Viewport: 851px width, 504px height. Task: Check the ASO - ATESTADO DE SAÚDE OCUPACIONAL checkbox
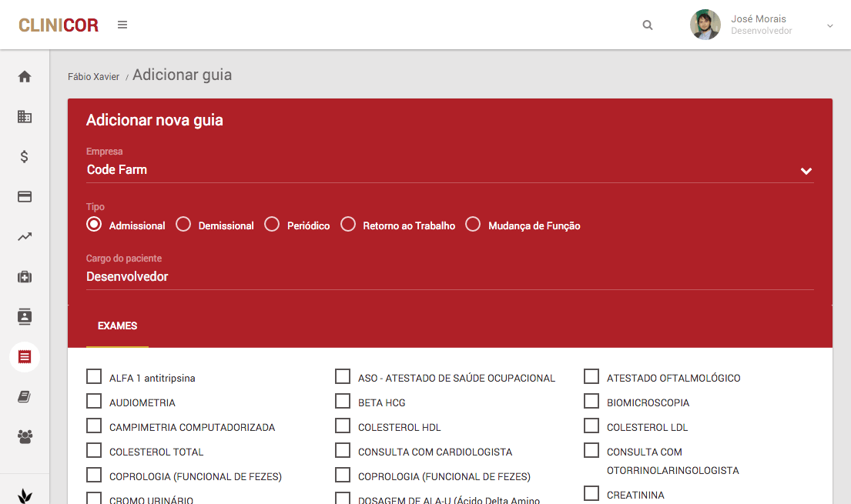click(343, 376)
